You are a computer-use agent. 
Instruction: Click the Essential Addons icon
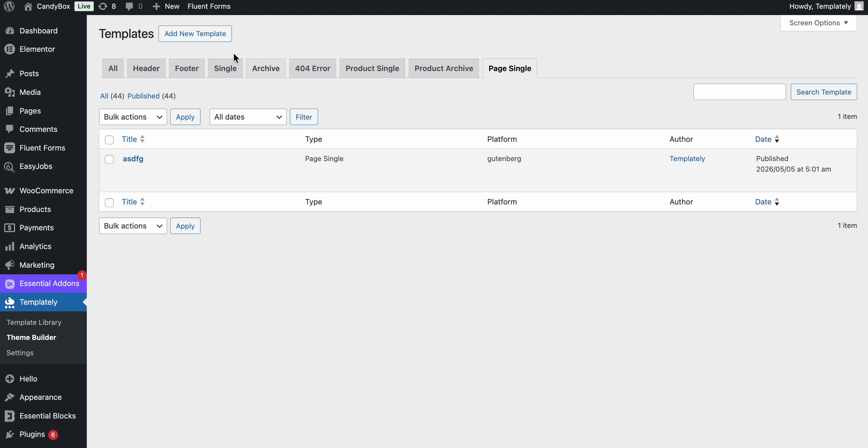pyautogui.click(x=10, y=284)
